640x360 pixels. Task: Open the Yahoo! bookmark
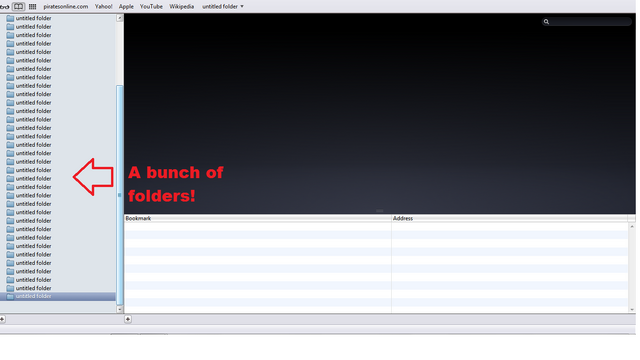click(103, 7)
